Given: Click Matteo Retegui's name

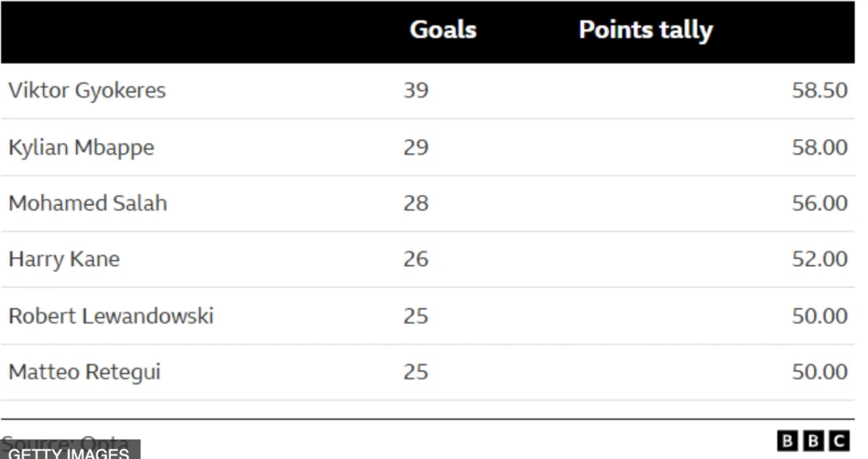Looking at the screenshot, I should [x=84, y=372].
